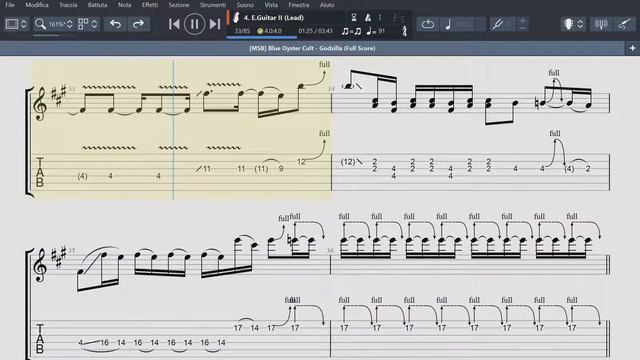640x360 pixels.
Task: Open the guitar fretboard view
Action: point(569,24)
